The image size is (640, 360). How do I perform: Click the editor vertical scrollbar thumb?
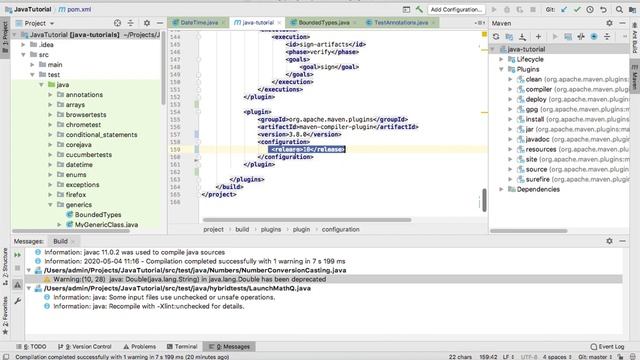[484, 200]
